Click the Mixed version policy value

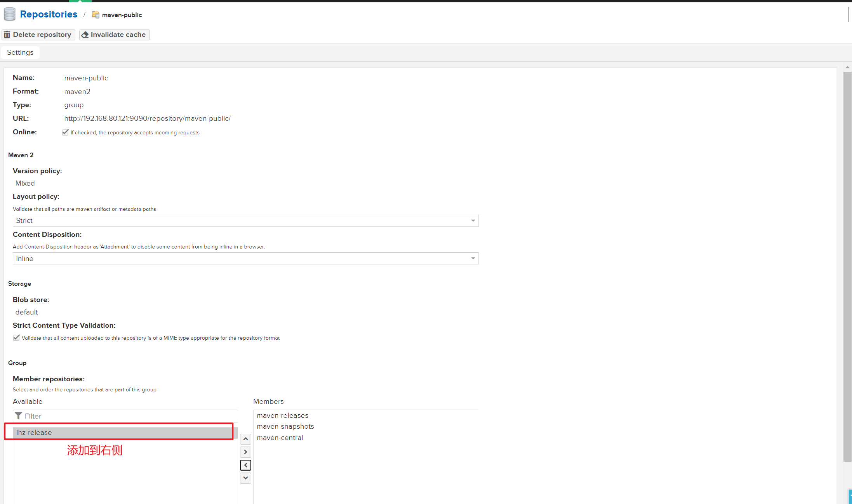25,183
